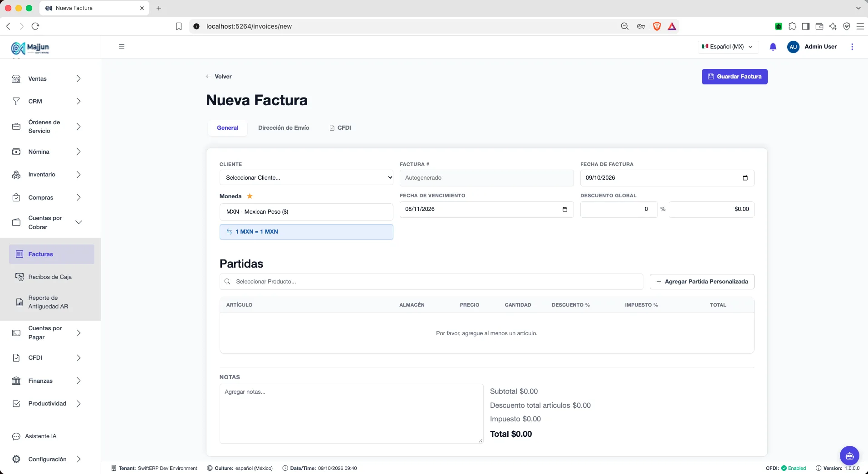Screen dimensions: 868x474
Task: Click the CFDI Enabled status indicator
Action: [786, 468]
